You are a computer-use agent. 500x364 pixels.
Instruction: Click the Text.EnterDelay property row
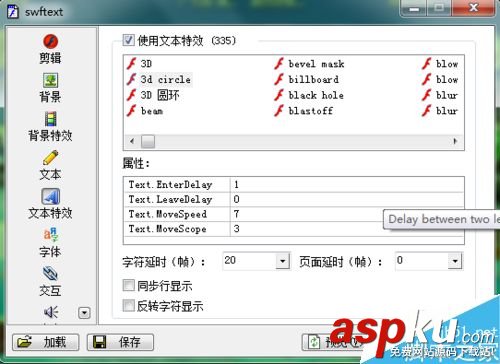[294, 184]
